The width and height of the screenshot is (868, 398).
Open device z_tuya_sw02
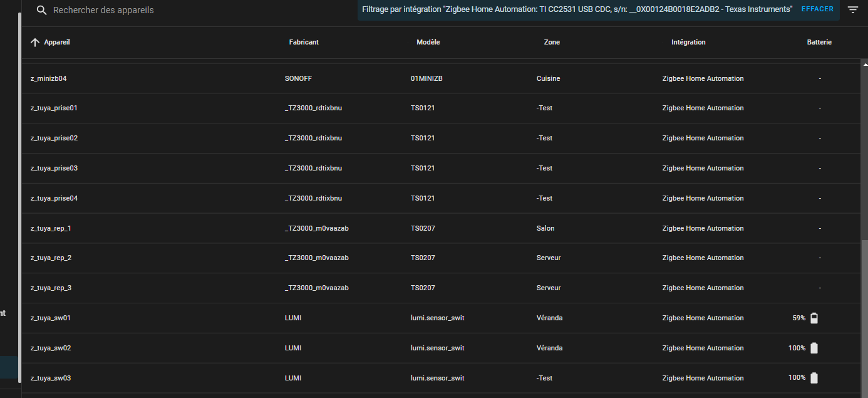pyautogui.click(x=50, y=348)
